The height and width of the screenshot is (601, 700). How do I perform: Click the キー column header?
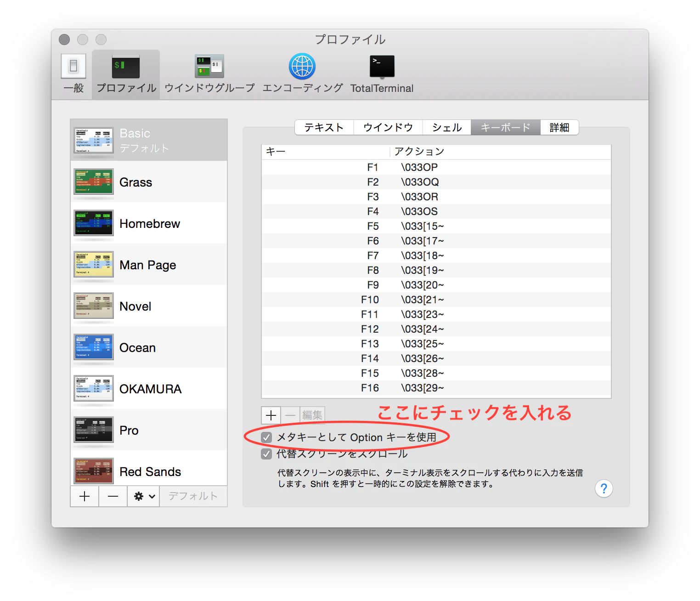click(x=326, y=152)
